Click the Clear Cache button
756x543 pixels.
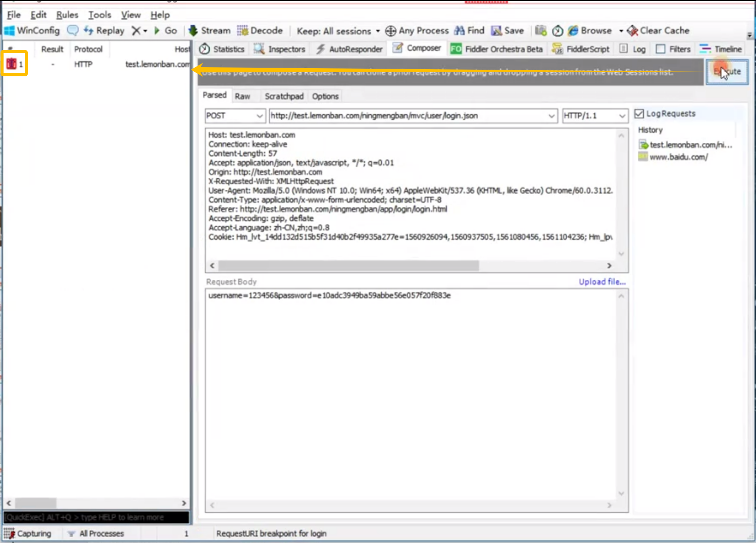coord(658,31)
